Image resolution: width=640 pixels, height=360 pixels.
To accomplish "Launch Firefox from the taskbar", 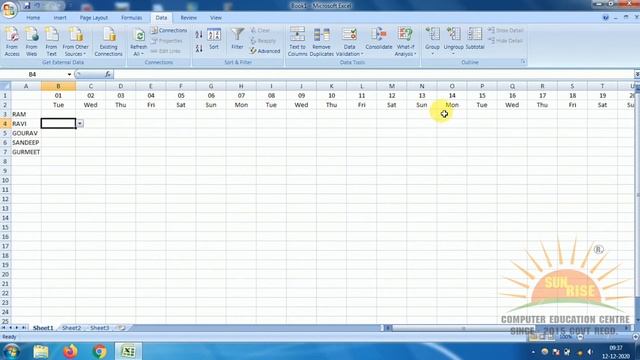I will (70, 351).
